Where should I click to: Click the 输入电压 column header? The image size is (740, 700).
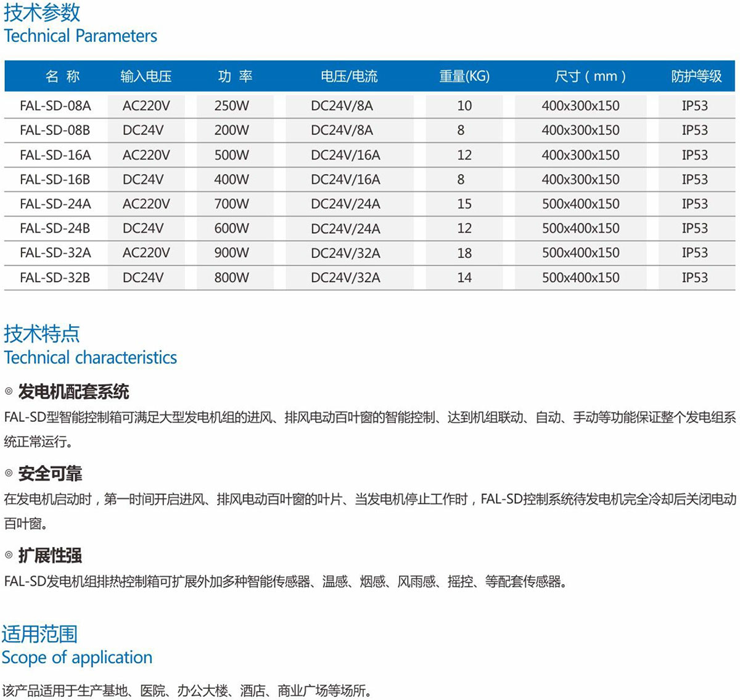pos(146,76)
